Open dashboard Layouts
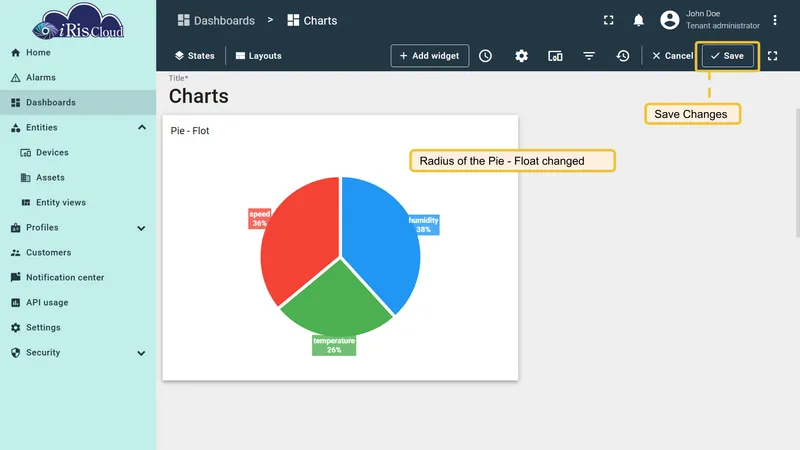The image size is (800, 450). tap(259, 56)
